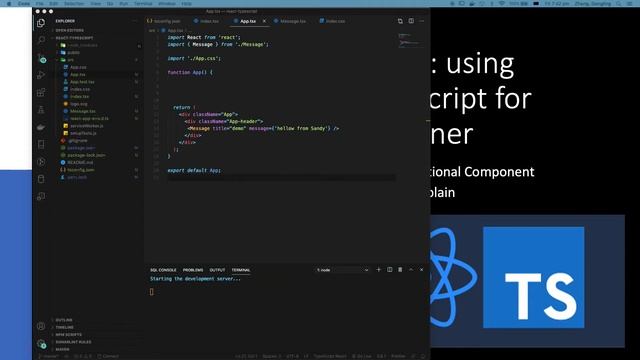The width and height of the screenshot is (640, 360).
Task: Expand the public folder
Action: tap(73, 52)
